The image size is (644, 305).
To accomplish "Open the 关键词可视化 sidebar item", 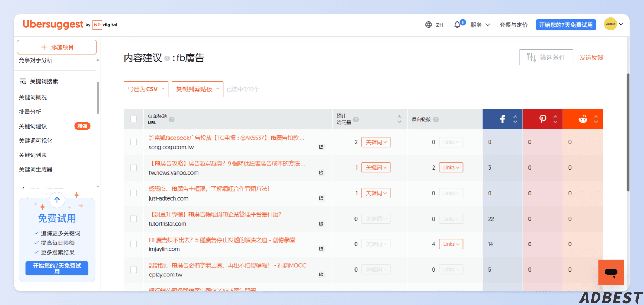I will pyautogui.click(x=36, y=141).
